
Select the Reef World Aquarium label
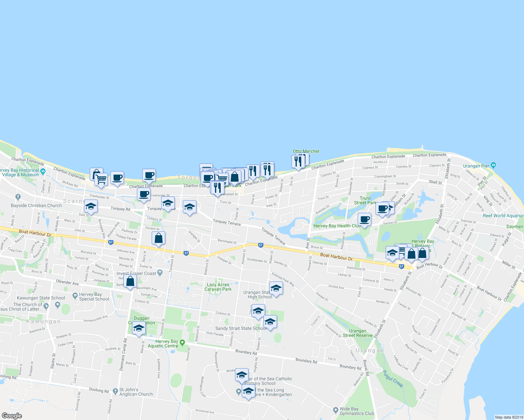click(503, 216)
